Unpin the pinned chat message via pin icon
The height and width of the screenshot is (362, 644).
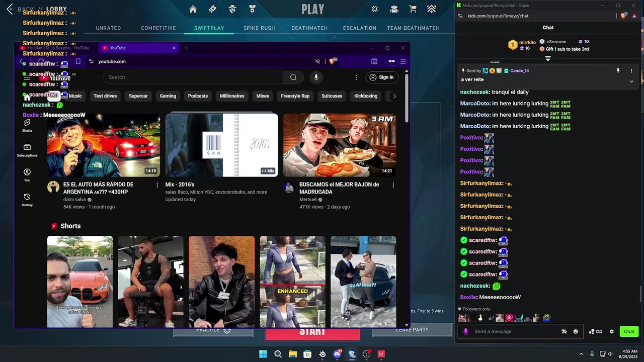(618, 71)
